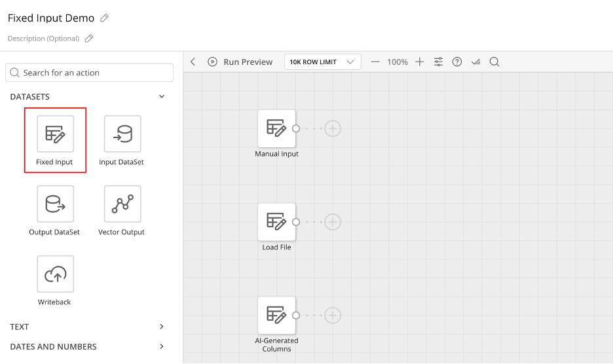
Task: Edit the Fixed Input Demo title pencil
Action: coord(104,18)
